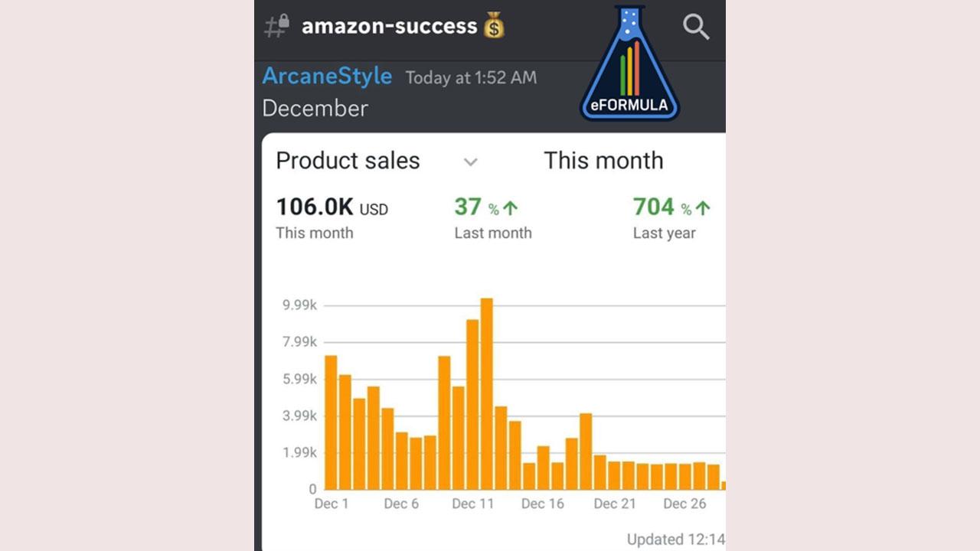The width and height of the screenshot is (980, 551).
Task: Click the Today at 1:52 AM timestamp
Action: pos(471,77)
